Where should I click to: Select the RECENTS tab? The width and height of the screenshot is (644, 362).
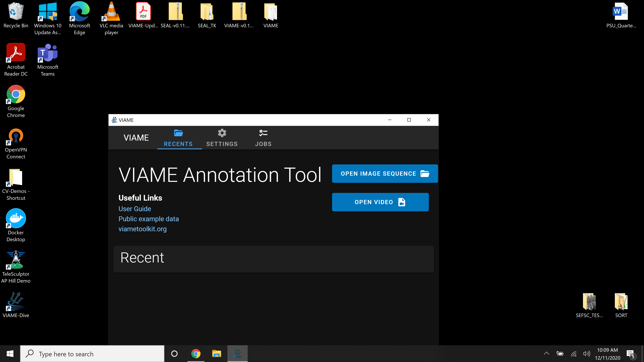178,137
